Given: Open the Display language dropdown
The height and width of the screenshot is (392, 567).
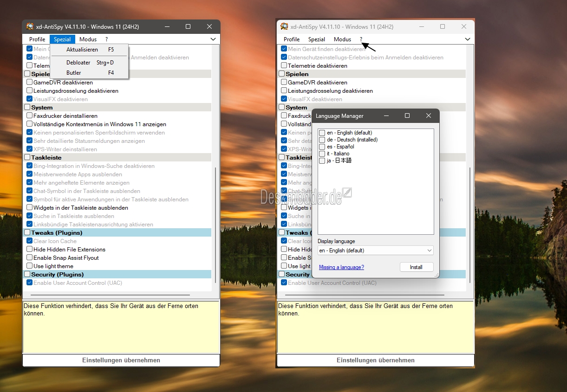Looking at the screenshot, I should (x=375, y=251).
